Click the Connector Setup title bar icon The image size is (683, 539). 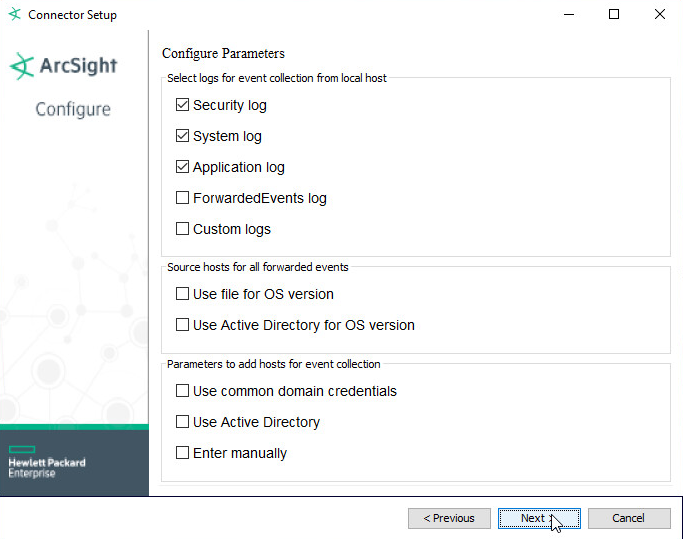coord(14,15)
